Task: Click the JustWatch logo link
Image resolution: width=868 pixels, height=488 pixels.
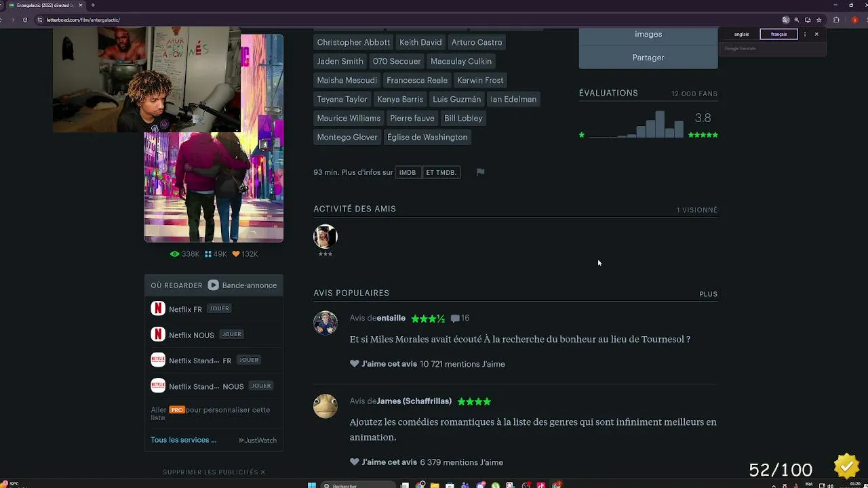Action: tap(258, 441)
